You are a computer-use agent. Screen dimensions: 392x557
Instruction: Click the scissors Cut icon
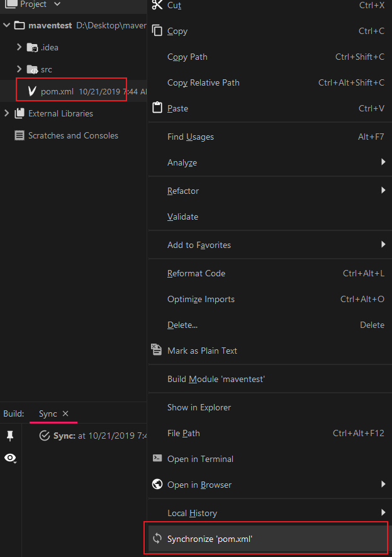[x=157, y=5]
